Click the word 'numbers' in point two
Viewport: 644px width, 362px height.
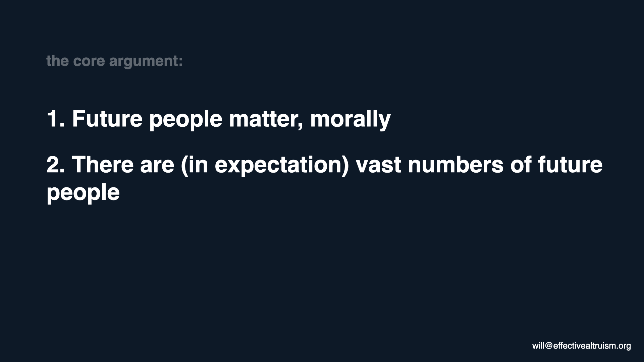pos(455,165)
